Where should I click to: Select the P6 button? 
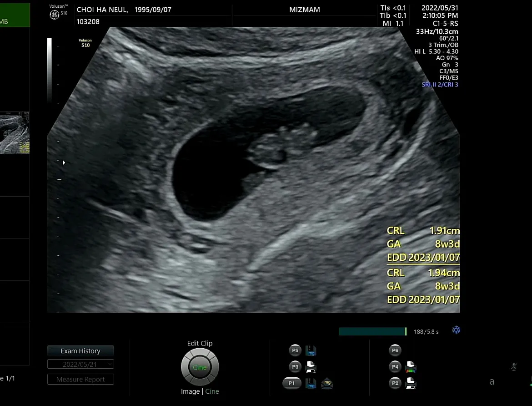(x=395, y=350)
